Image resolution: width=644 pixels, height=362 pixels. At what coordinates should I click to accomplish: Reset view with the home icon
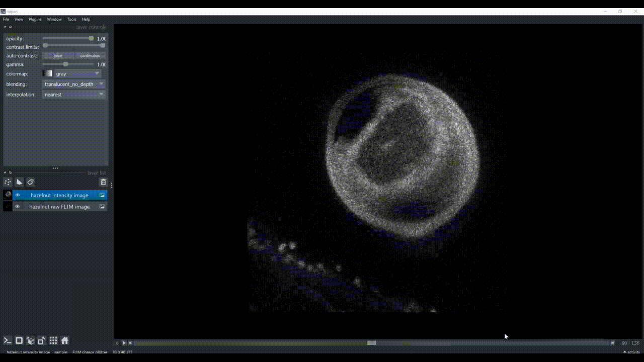coord(65,340)
